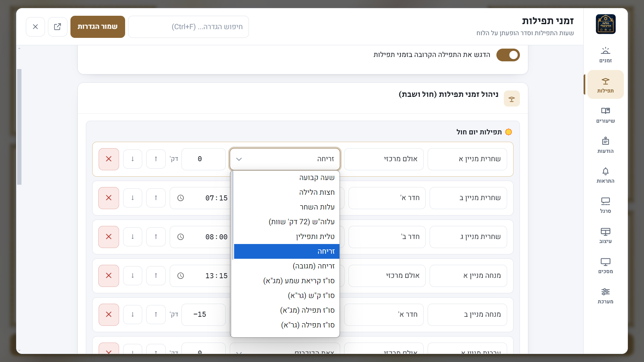Select the תפילות sidebar section
The width and height of the screenshot is (644, 362).
click(x=605, y=84)
